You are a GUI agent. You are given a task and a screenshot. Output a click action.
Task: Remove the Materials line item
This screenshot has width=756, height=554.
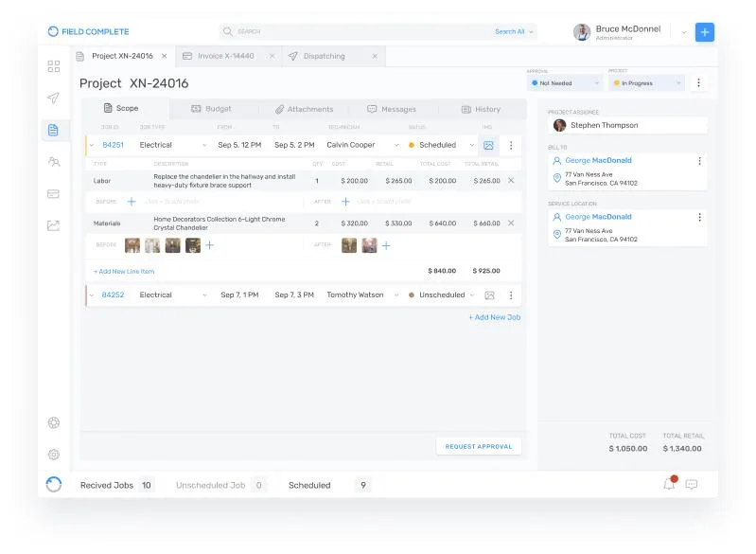pyautogui.click(x=511, y=223)
